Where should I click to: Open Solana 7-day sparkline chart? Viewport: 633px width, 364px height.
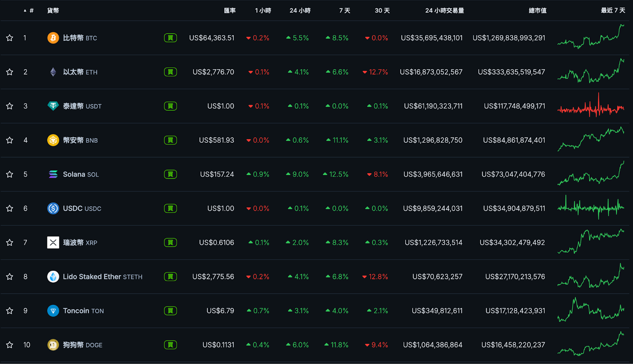pyautogui.click(x=591, y=173)
